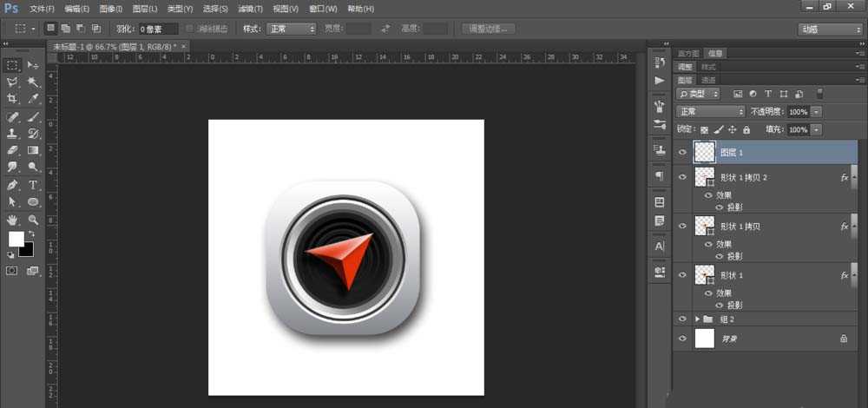Select the Horizontal Type tool
Image resolution: width=868 pixels, height=408 pixels.
[x=33, y=185]
